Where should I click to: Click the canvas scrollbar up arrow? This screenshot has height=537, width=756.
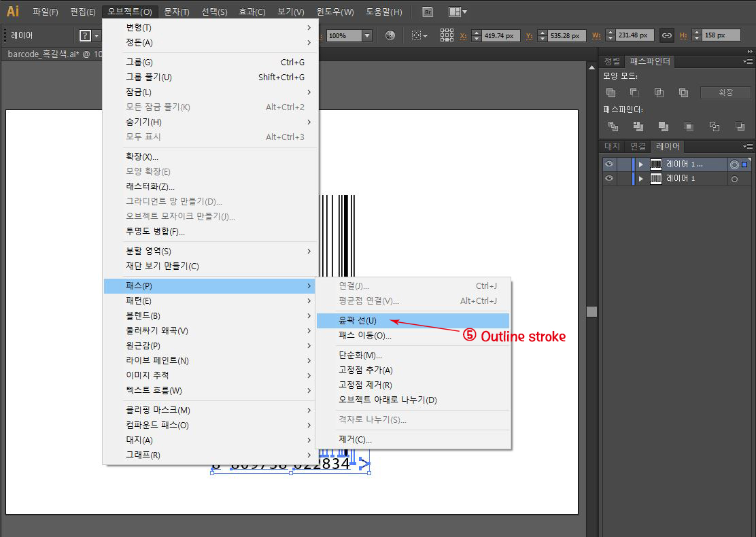pos(591,67)
